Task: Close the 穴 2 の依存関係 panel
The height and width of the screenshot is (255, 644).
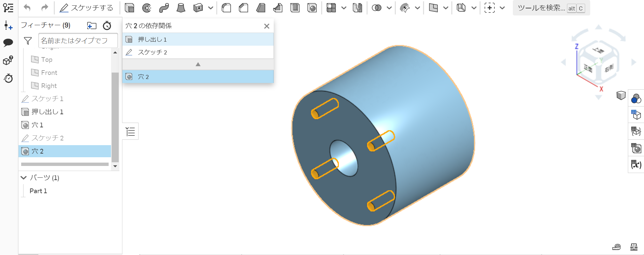Action: click(x=267, y=26)
